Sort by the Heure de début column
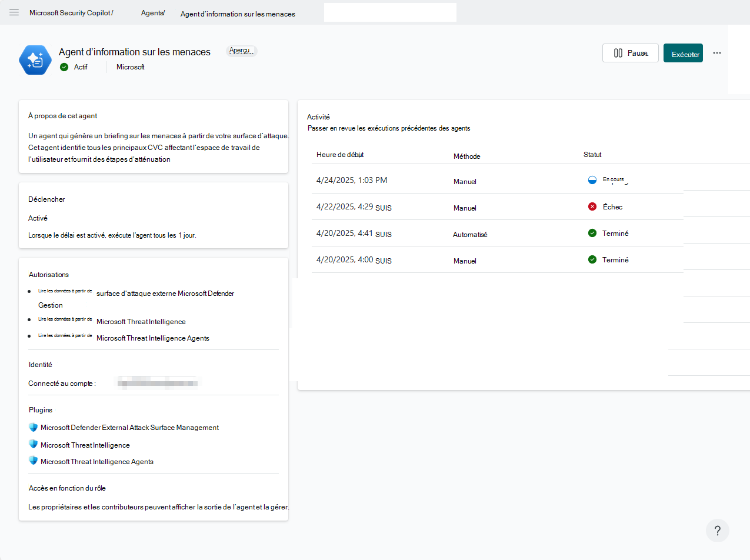This screenshot has height=560, width=750. pyautogui.click(x=340, y=155)
